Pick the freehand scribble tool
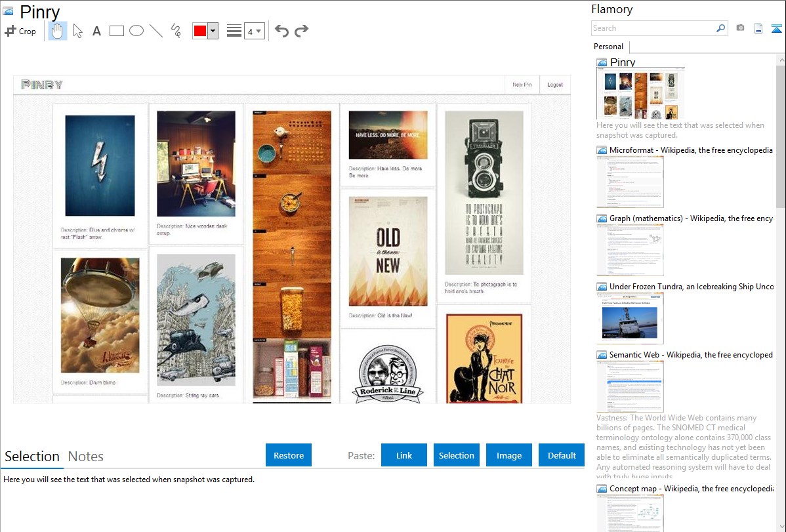 click(176, 31)
